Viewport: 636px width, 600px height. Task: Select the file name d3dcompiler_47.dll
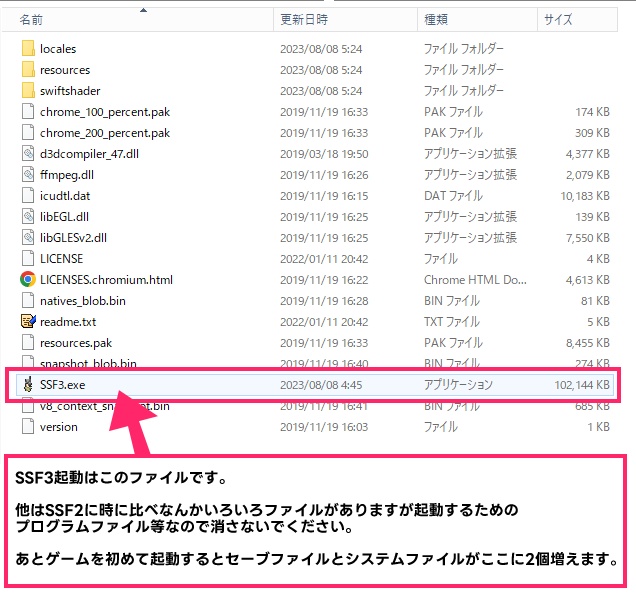(x=89, y=154)
